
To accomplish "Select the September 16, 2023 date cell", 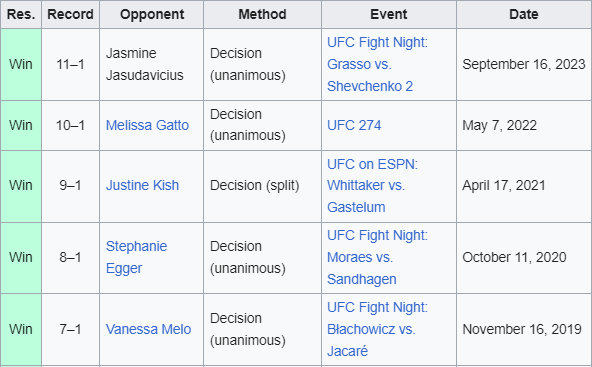I will coord(524,65).
